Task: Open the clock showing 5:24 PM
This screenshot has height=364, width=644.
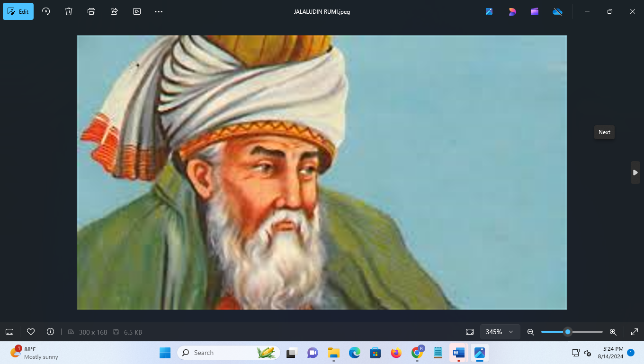Action: pos(610,353)
